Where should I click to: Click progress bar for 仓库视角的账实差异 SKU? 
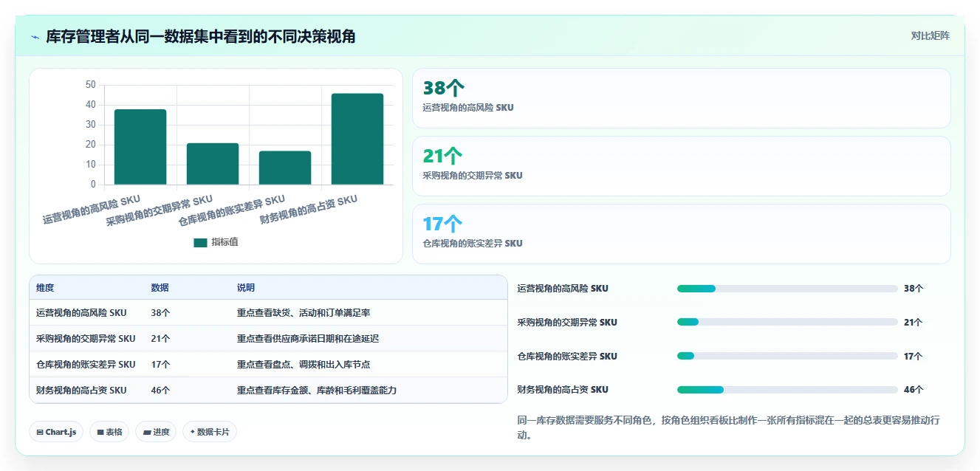787,356
